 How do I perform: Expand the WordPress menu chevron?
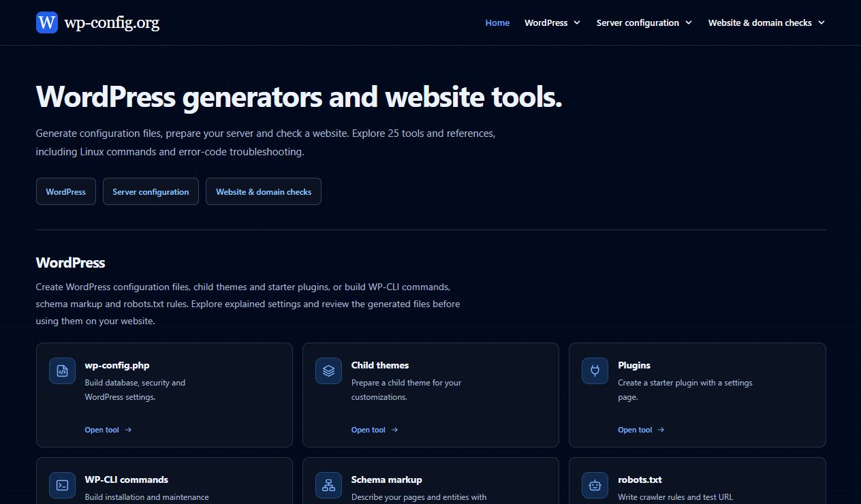pos(577,22)
